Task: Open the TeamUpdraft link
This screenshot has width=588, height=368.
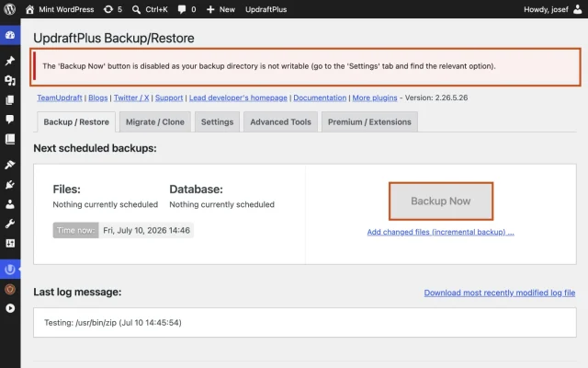Action: (59, 98)
